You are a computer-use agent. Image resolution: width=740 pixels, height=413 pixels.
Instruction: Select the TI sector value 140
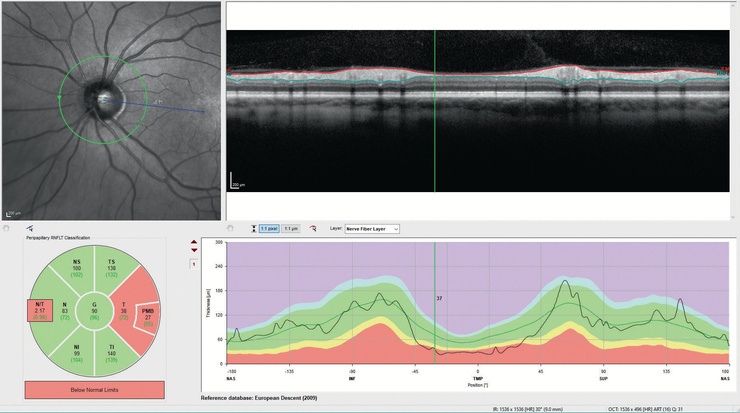coord(111,354)
